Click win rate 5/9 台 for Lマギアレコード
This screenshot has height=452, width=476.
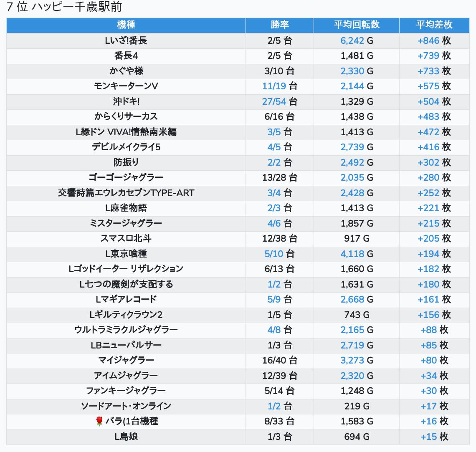pos(280,299)
